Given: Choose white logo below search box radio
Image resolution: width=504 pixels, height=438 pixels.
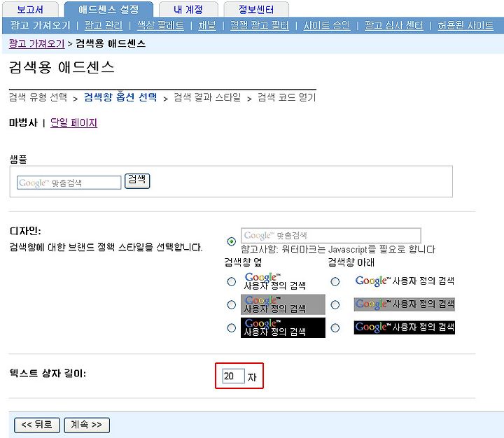Looking at the screenshot, I should pos(335,281).
